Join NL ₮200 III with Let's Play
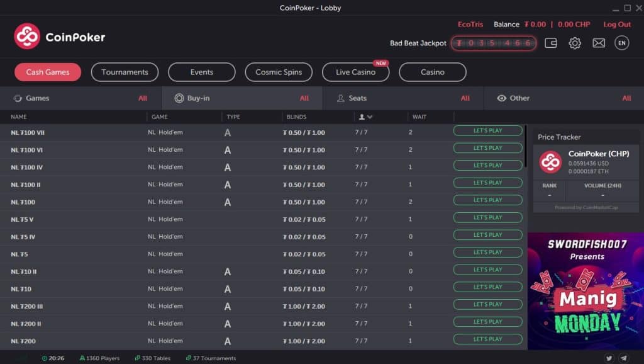 coord(488,304)
